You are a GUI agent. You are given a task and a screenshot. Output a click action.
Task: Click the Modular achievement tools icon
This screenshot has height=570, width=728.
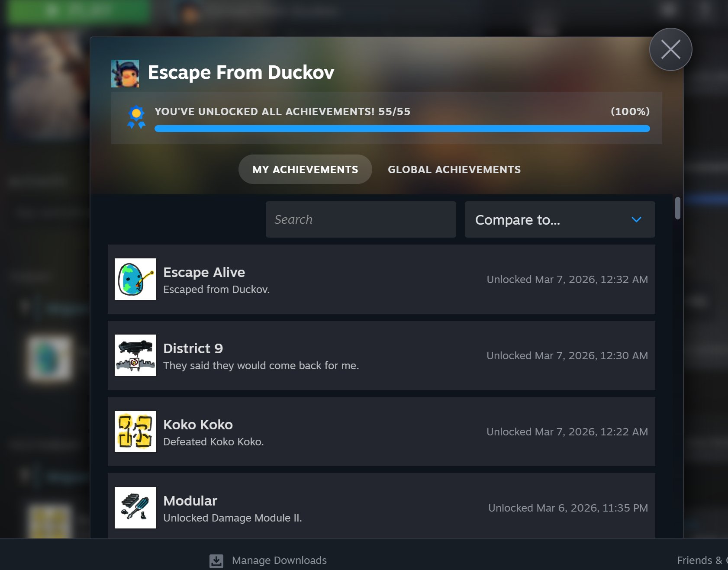[x=135, y=508]
